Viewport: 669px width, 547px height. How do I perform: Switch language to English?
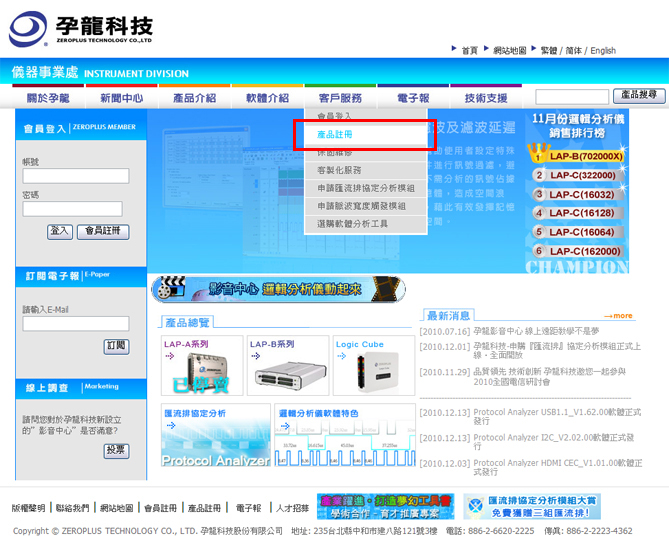click(x=603, y=51)
